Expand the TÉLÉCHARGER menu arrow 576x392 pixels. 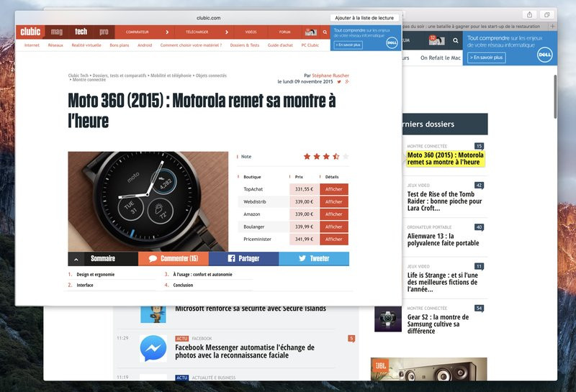coord(227,32)
